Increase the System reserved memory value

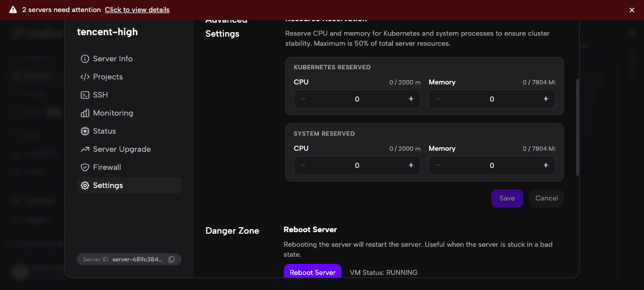tap(545, 165)
